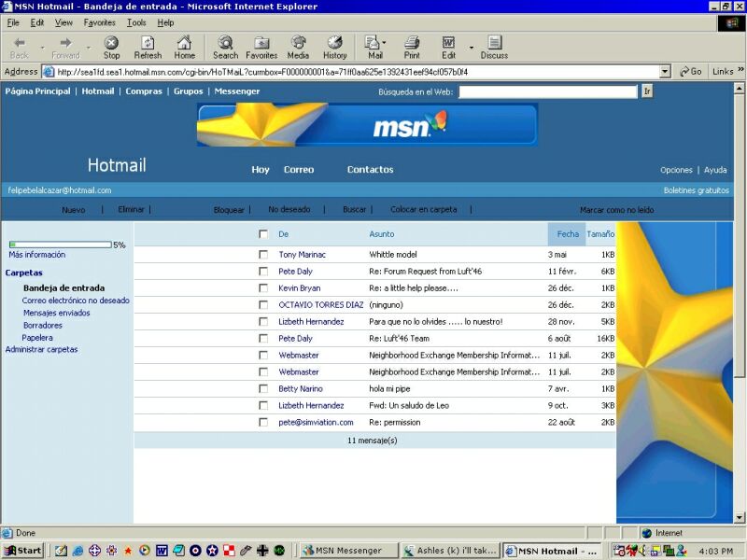Check the box beside Tony Marinac's message
This screenshot has width=747, height=560.
(263, 255)
